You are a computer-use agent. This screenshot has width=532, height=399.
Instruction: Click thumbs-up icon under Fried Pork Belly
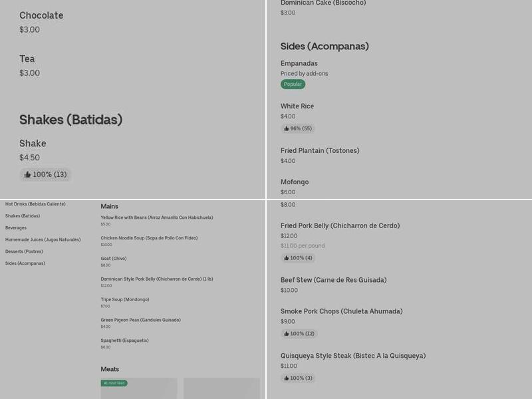click(x=287, y=258)
